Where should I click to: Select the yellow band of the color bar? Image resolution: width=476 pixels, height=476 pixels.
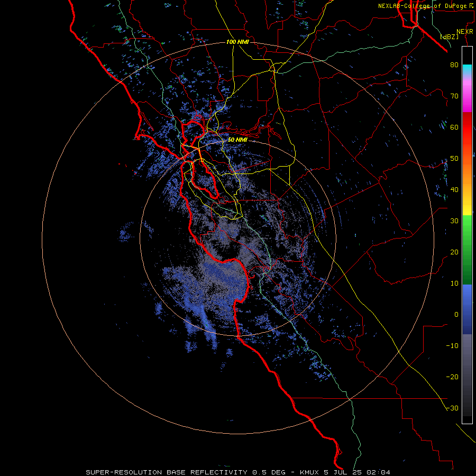tap(467, 208)
